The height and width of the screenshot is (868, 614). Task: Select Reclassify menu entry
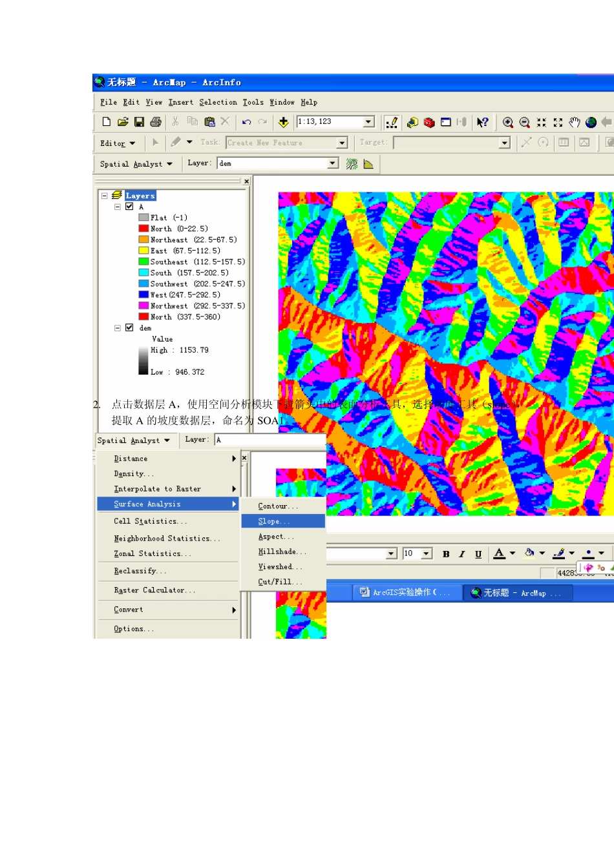(168, 571)
